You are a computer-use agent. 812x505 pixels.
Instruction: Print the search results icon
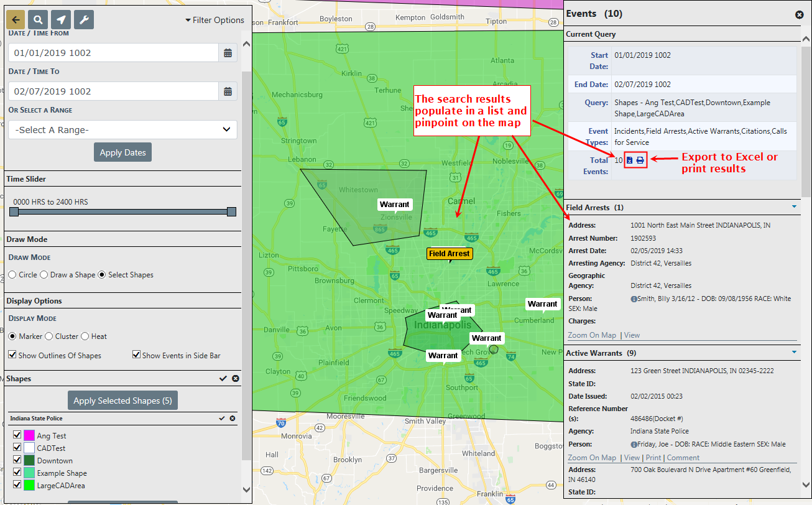(x=640, y=160)
